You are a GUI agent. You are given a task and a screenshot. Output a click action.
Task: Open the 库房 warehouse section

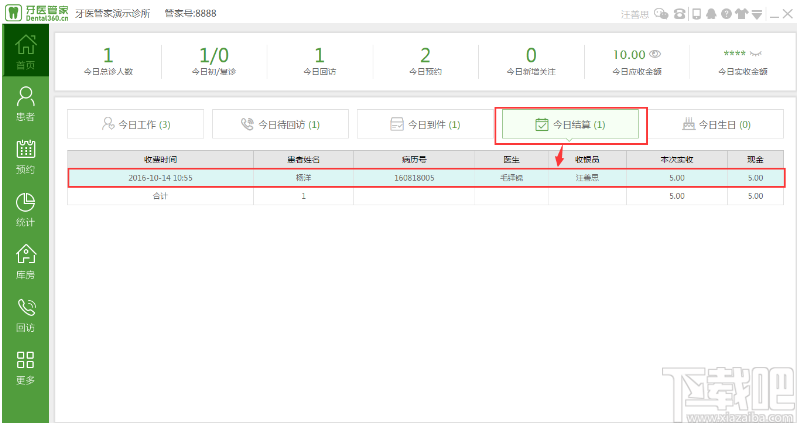[25, 262]
